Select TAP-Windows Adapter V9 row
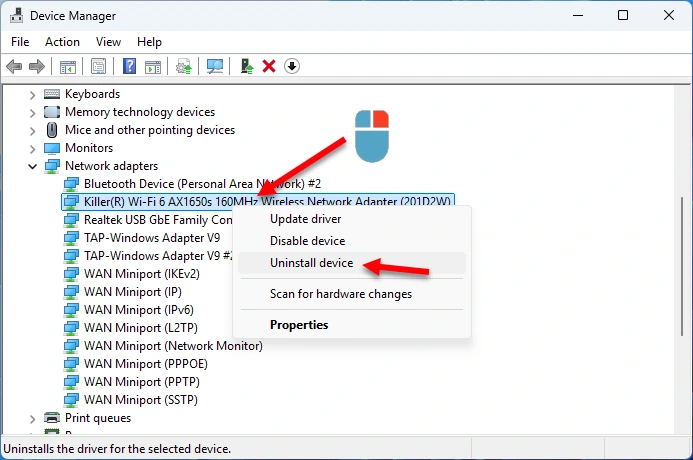This screenshot has width=693, height=460. pos(152,238)
